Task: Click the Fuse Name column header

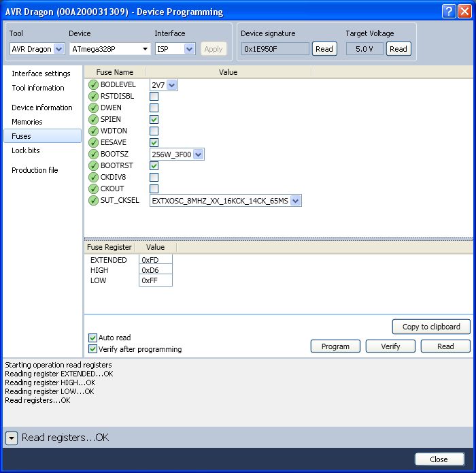Action: [x=115, y=72]
